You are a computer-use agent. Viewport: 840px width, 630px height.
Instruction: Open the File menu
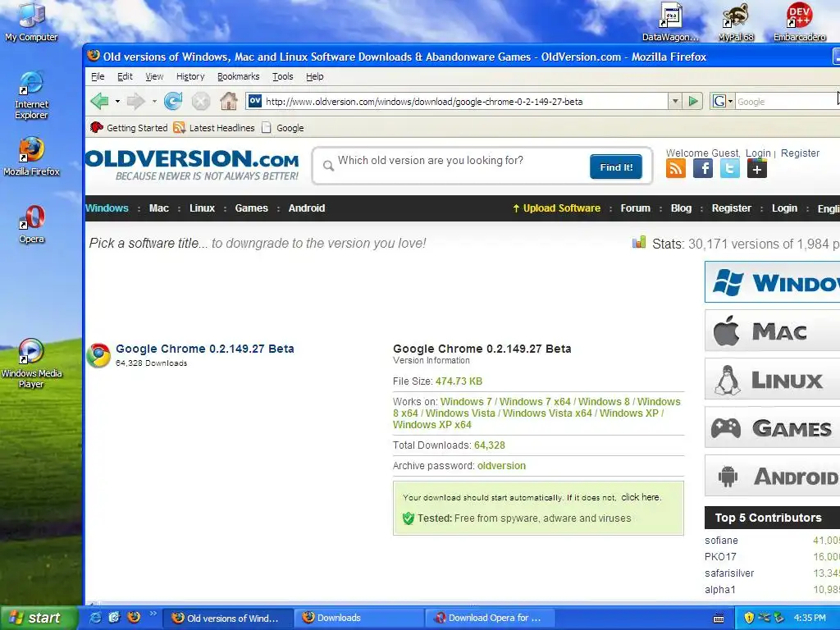(x=98, y=76)
